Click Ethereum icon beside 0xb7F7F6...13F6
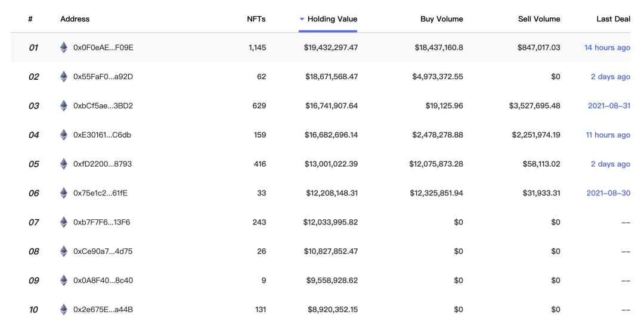This screenshot has width=644, height=324. 64,222
